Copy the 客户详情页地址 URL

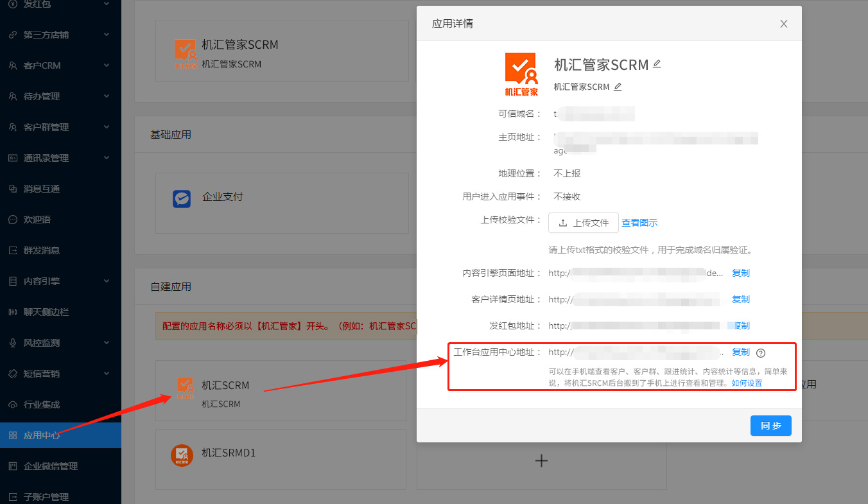point(741,299)
